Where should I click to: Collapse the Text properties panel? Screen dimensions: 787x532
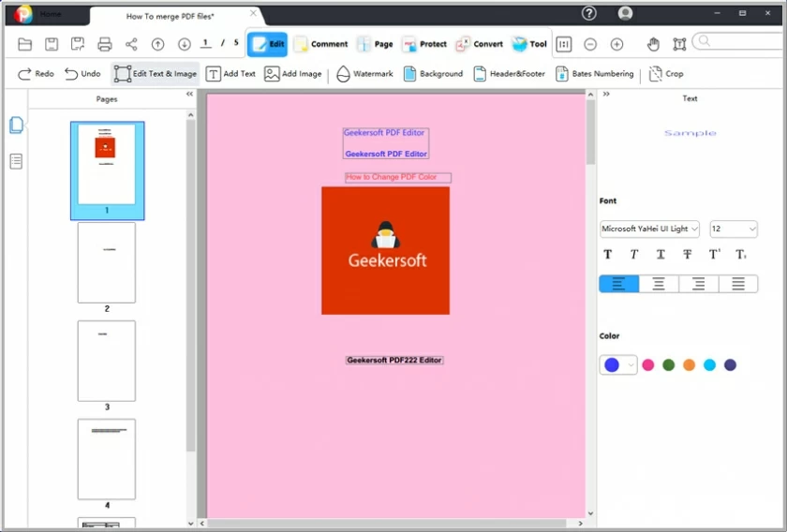click(606, 94)
